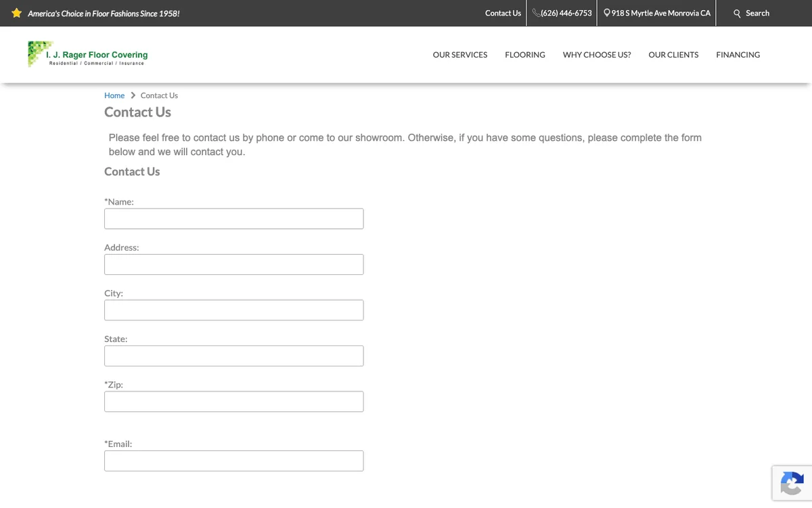Click the magnifying glass search icon
812x508 pixels.
(x=738, y=14)
